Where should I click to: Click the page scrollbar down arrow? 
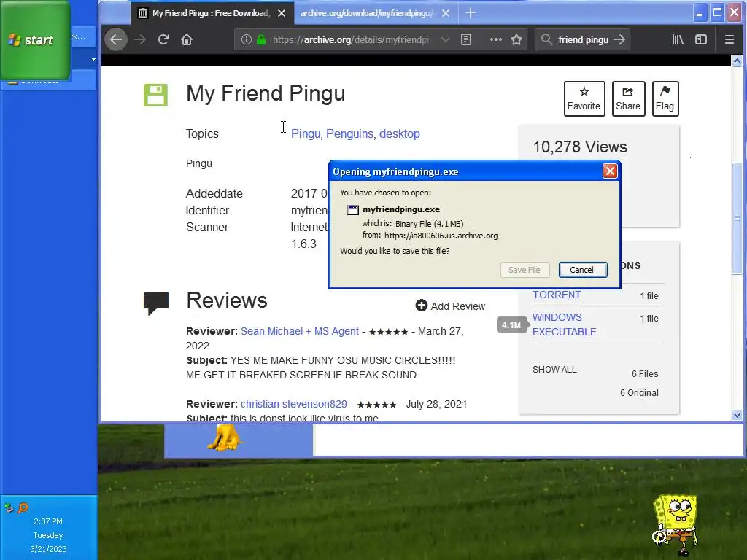point(737,415)
